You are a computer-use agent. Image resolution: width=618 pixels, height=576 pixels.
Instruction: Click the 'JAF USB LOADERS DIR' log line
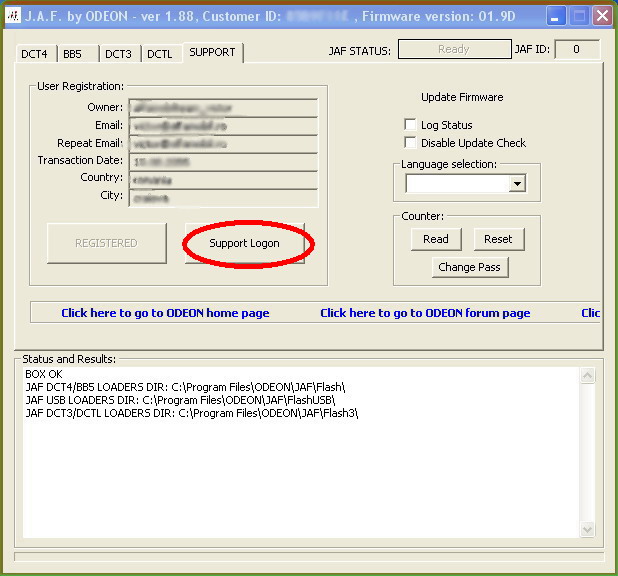tap(181, 400)
